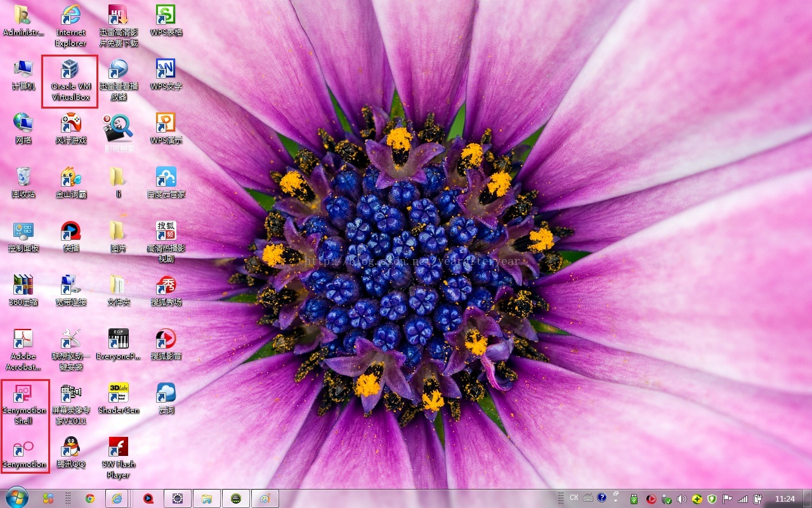Select the 搜狐秀场 desktop shortcut
Viewport: 812px width, 508px height.
point(166,291)
